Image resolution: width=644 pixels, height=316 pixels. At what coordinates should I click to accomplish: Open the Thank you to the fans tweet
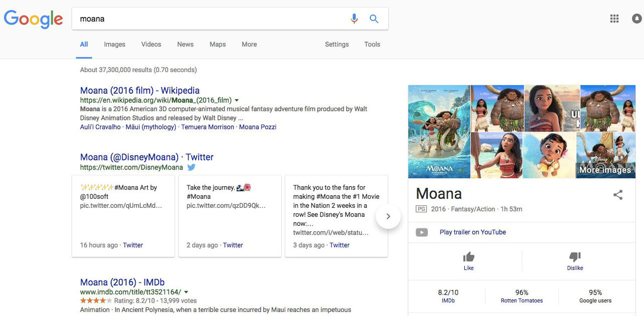(337, 216)
